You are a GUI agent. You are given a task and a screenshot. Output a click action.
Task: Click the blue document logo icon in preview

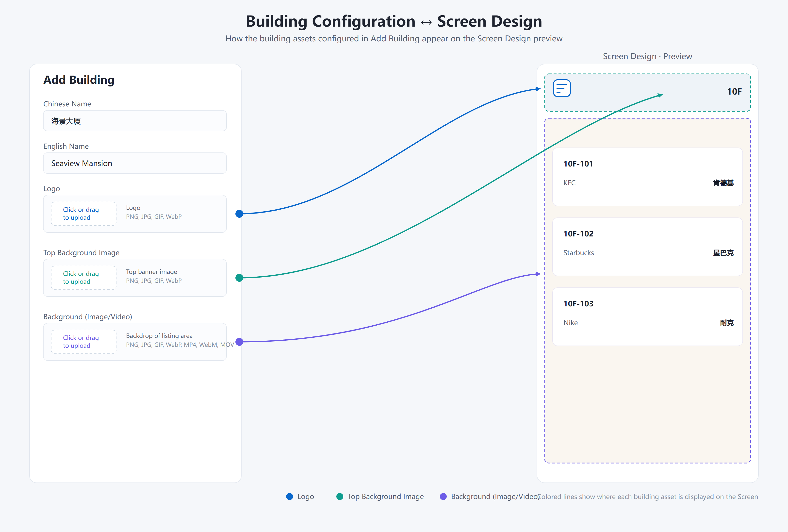[561, 88]
